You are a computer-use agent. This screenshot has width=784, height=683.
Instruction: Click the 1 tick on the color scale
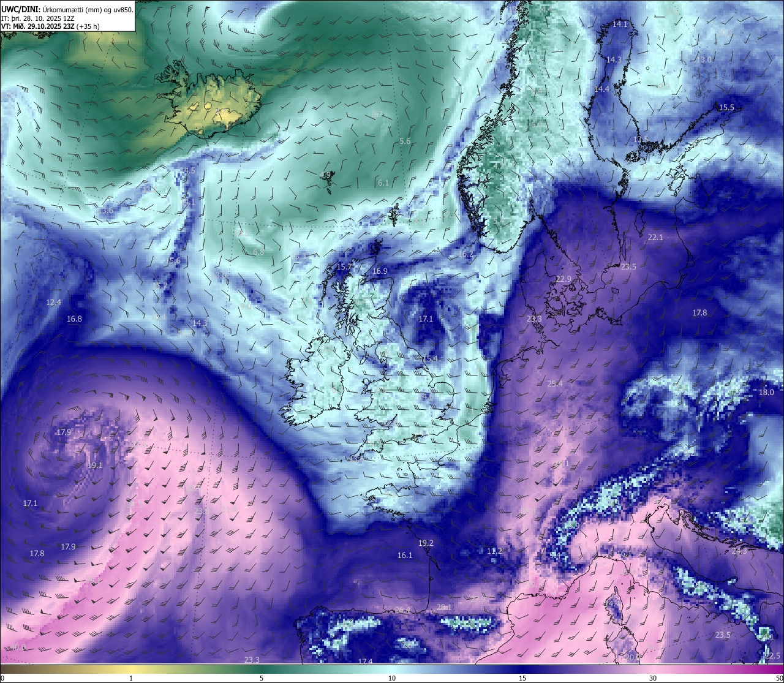point(131,678)
